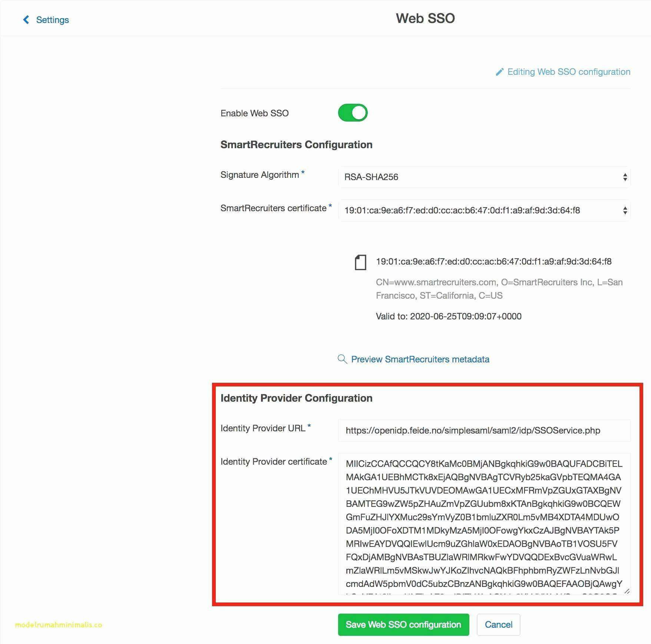The image size is (651, 644).
Task: Click the back chevron icon beside Settings
Action: (x=26, y=20)
